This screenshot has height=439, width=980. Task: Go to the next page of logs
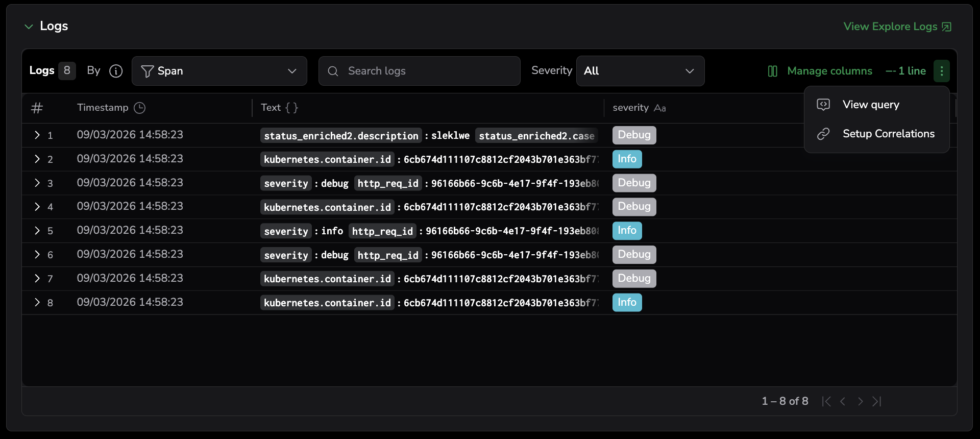click(x=860, y=401)
